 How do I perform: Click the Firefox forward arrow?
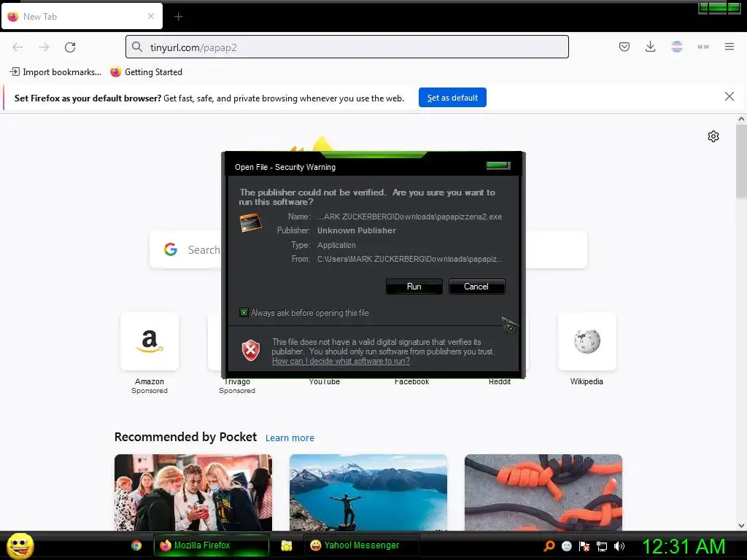tap(44, 47)
